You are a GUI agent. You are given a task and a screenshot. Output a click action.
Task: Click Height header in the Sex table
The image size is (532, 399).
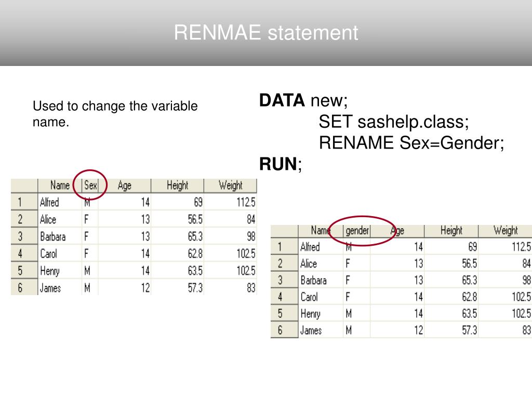177,185
